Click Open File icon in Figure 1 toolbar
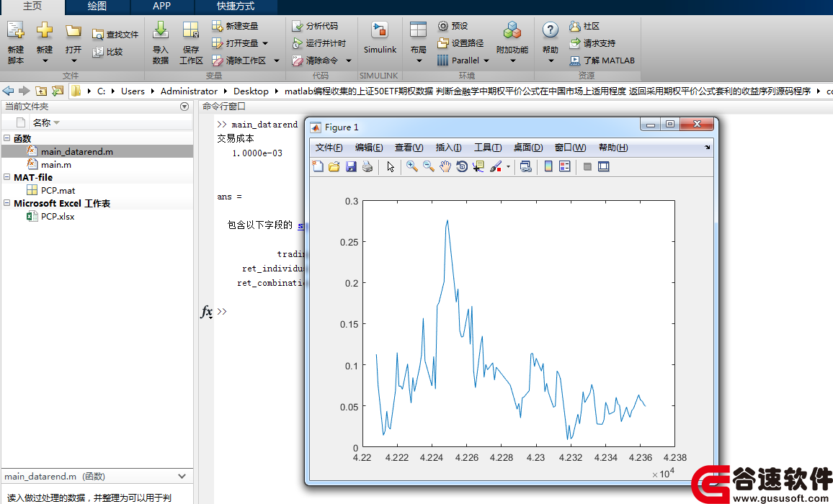The height and width of the screenshot is (504, 833). [334, 167]
